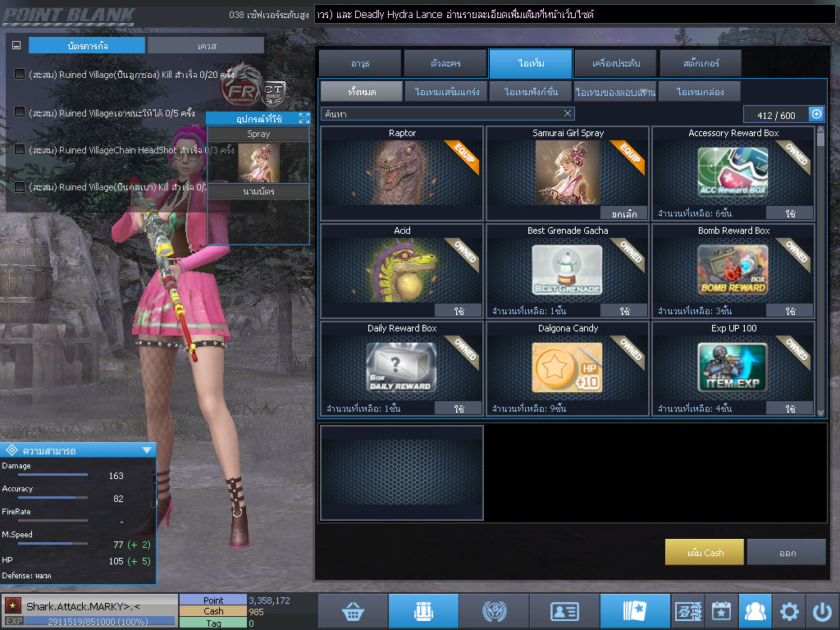This screenshot has height=630, width=840.
Task: Switch to the ตัวละคร tab
Action: (445, 63)
